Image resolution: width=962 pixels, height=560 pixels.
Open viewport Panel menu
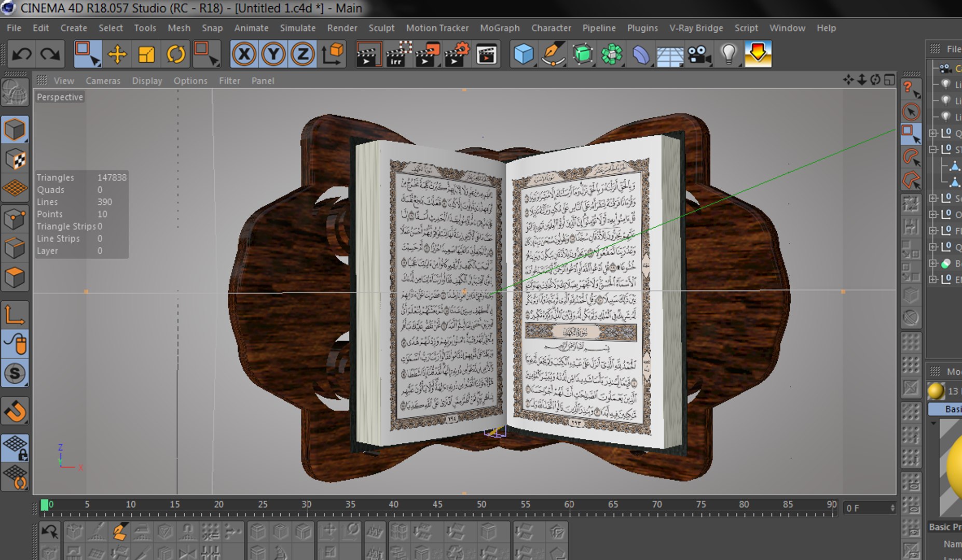(263, 81)
